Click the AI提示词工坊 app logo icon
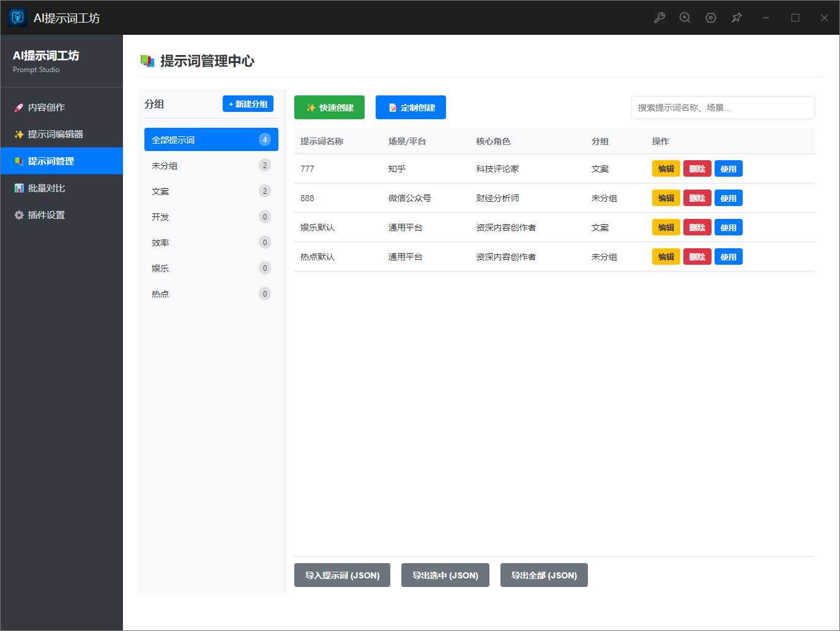 tap(18, 18)
